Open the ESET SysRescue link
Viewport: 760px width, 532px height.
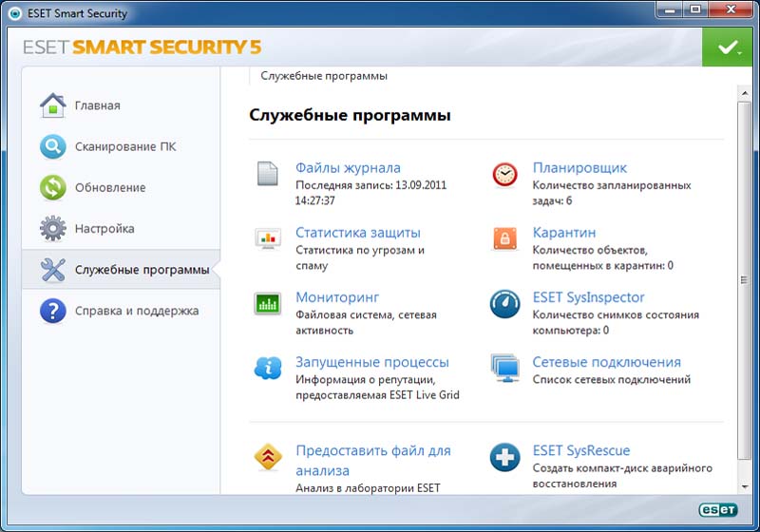581,450
